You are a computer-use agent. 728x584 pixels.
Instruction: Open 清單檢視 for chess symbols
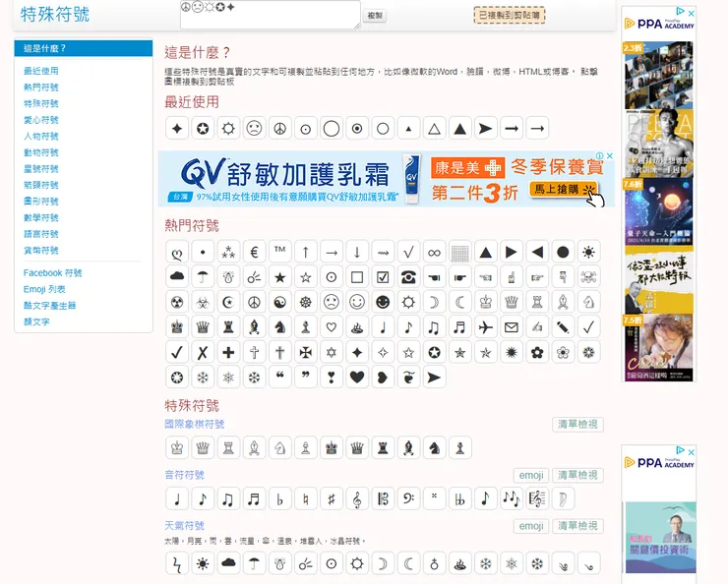(x=577, y=424)
